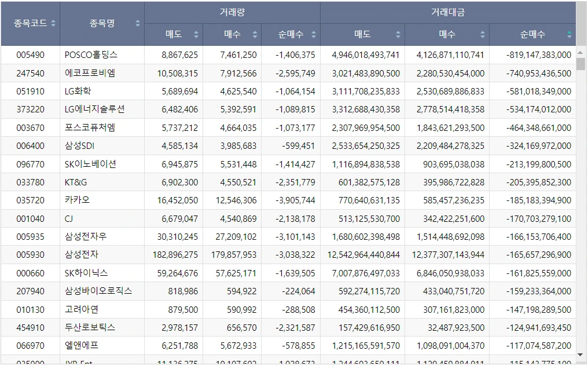This screenshot has width=588, height=369.
Task: Click the vertical scrollbar thumb
Action: tap(580, 64)
